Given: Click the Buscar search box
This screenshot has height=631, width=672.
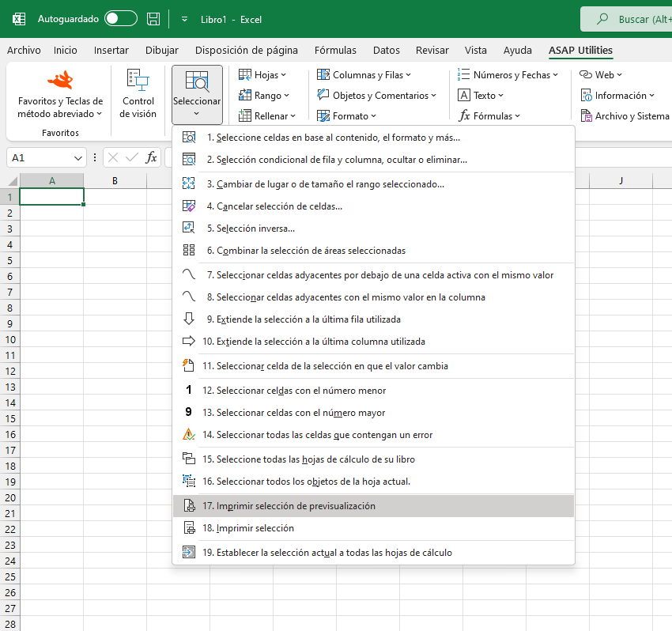Looking at the screenshot, I should (627, 19).
